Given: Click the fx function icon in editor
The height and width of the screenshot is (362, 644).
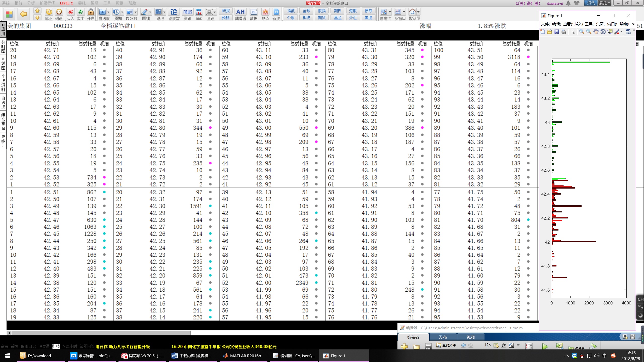Looking at the screenshot, I should (504, 345).
